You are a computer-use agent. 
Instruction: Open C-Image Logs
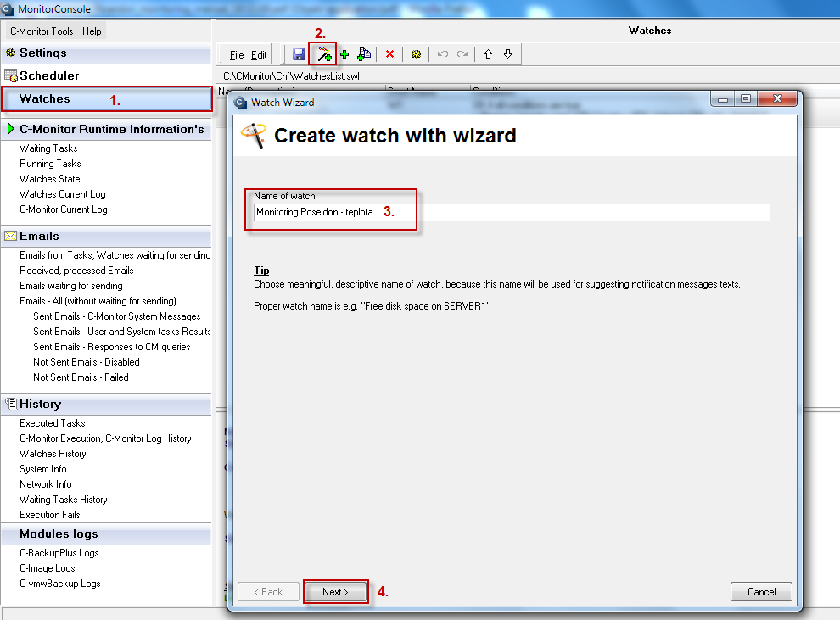[x=48, y=568]
